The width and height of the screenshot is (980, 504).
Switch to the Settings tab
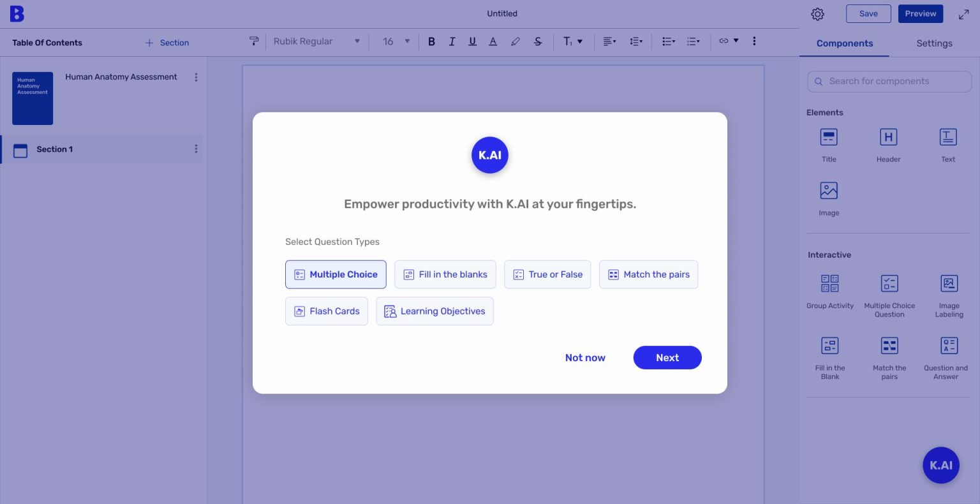[934, 43]
